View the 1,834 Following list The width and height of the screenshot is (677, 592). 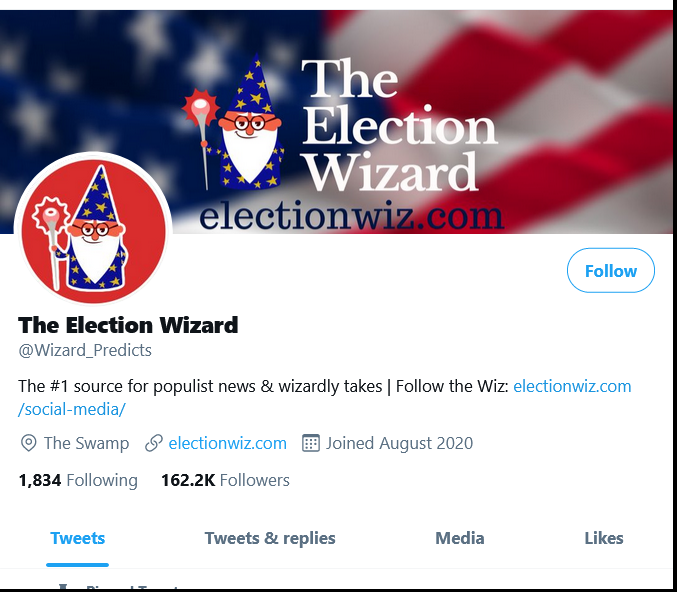pyautogui.click(x=78, y=480)
